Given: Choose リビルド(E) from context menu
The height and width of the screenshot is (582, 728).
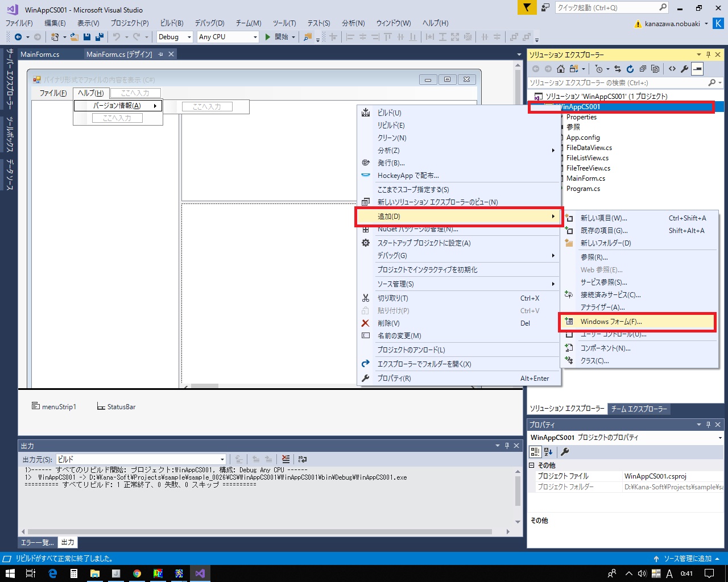Looking at the screenshot, I should tap(458, 126).
